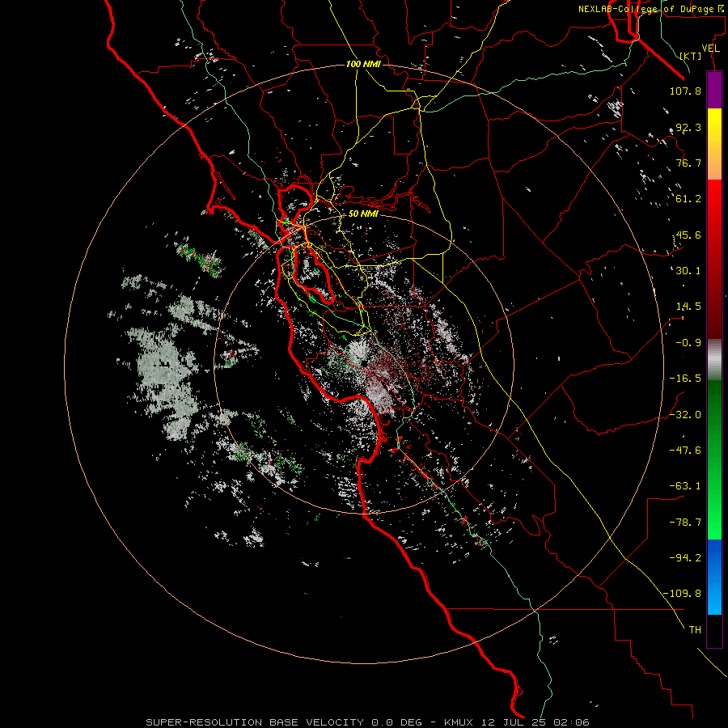The image size is (728, 728).
Task: Click the -32.0 scale value
Action: (x=685, y=415)
